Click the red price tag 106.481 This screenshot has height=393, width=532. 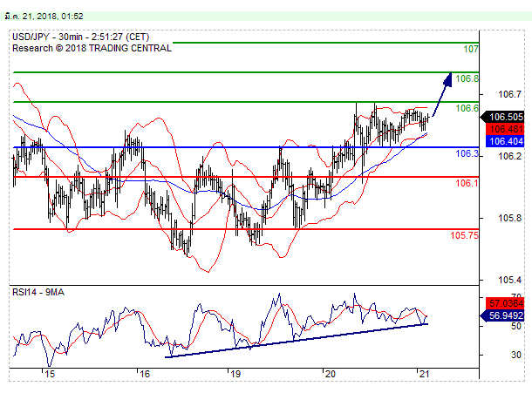pos(505,129)
